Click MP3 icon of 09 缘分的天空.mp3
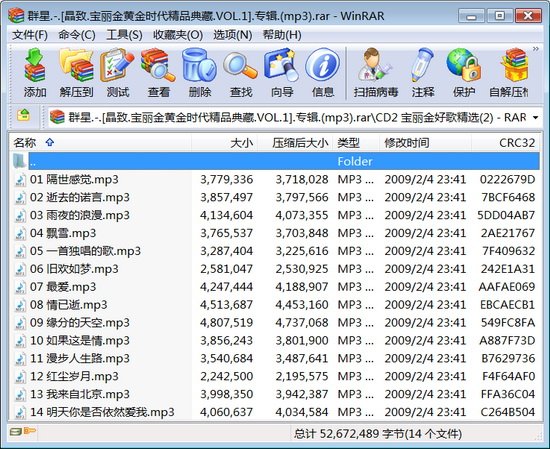Screen dimensions: 550x449 [20, 323]
